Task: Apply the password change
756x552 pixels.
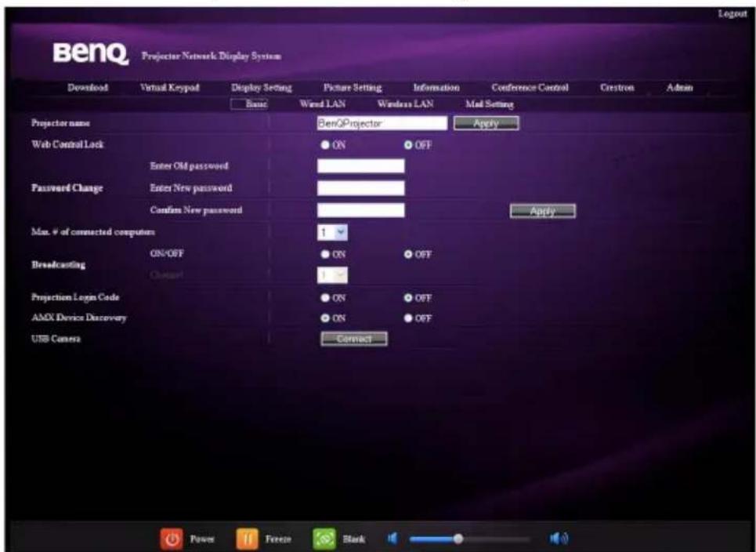Action: pos(542,211)
